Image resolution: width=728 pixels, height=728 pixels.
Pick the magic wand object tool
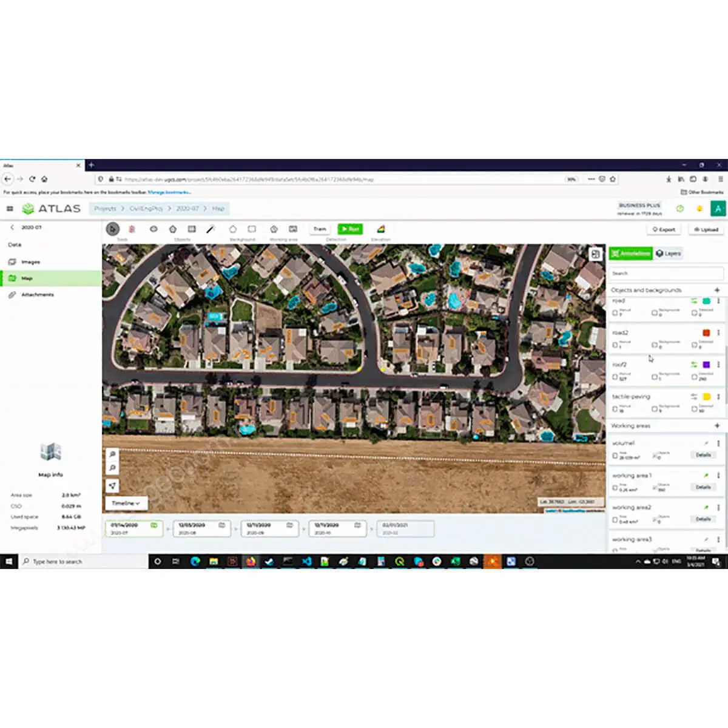pos(211,229)
